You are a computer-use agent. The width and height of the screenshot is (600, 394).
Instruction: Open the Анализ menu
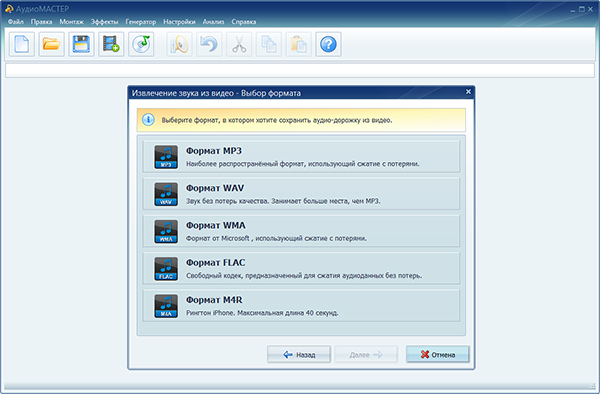(214, 22)
